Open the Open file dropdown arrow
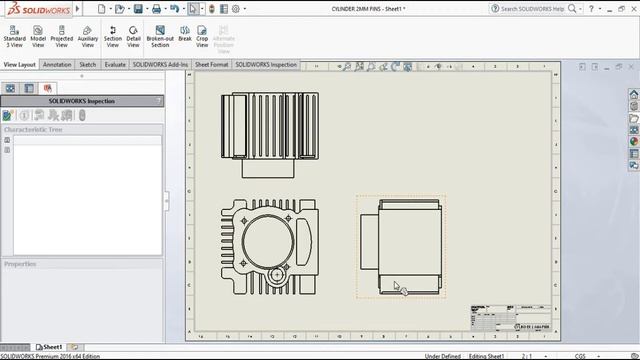 point(129,9)
